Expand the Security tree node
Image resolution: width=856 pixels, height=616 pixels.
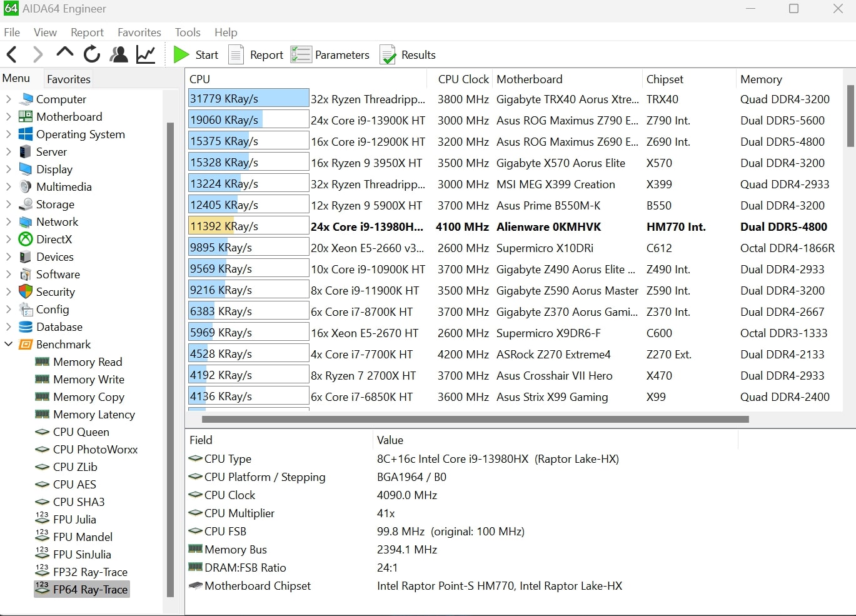pos(9,291)
